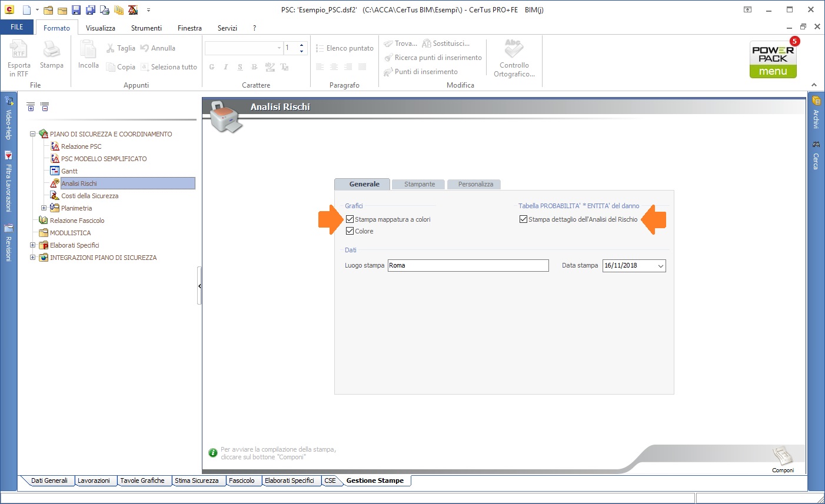Toggle Stampa mappatura a colori checkbox

pyautogui.click(x=350, y=219)
